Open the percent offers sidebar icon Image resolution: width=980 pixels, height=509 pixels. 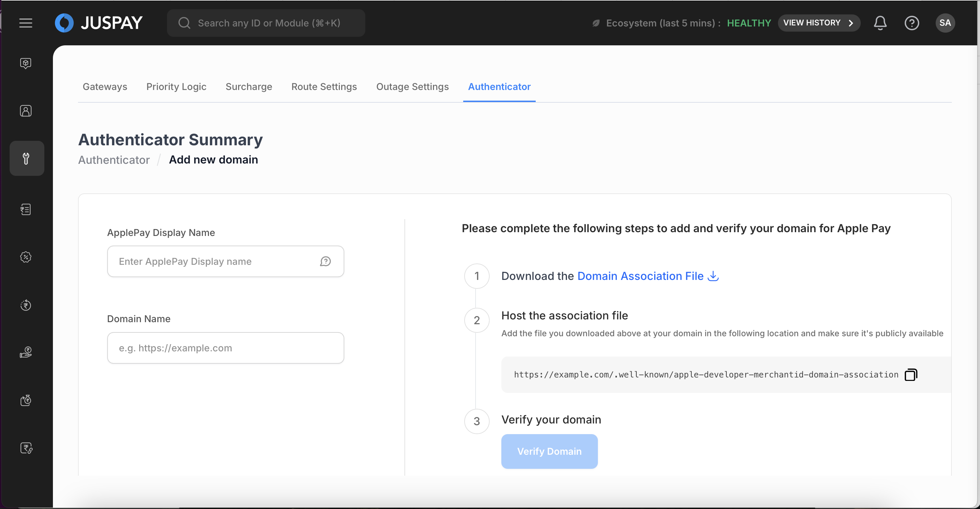coord(25,257)
